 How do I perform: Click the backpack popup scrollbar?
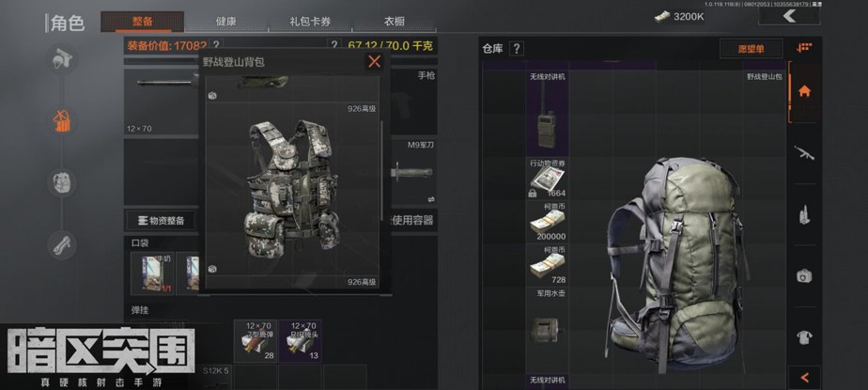point(380,171)
